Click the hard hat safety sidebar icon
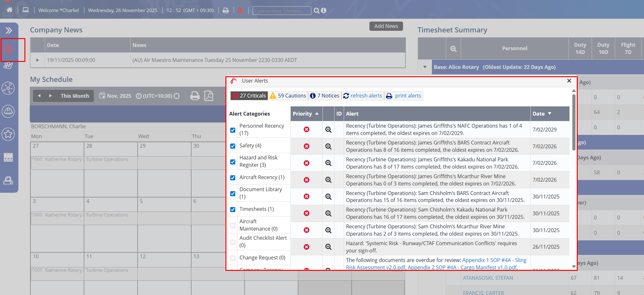Image resolution: width=644 pixels, height=295 pixels. tap(8, 111)
